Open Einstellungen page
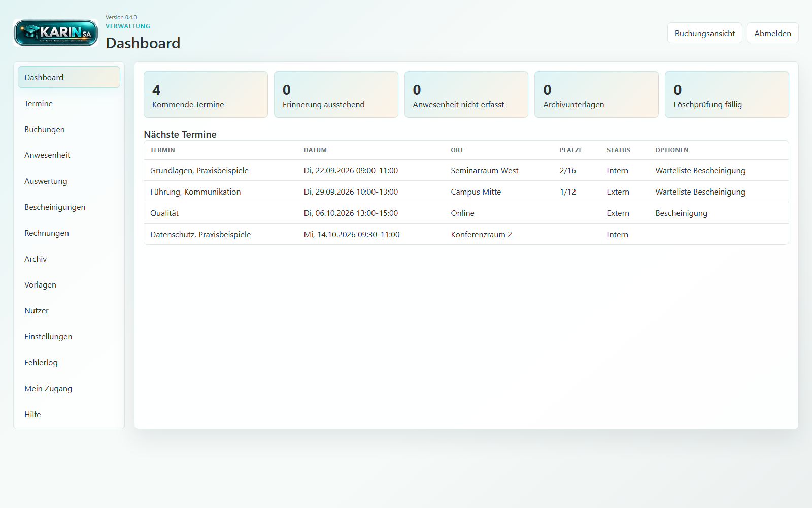Viewport: 812px width, 508px height. click(x=69, y=336)
